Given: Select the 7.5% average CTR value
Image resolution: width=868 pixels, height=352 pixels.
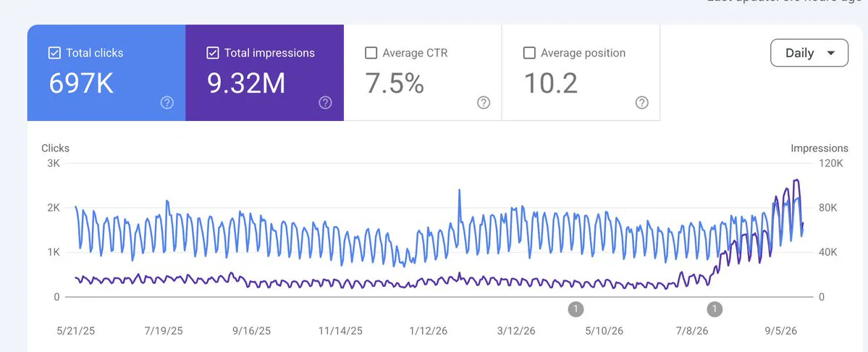Looking at the screenshot, I should 395,83.
